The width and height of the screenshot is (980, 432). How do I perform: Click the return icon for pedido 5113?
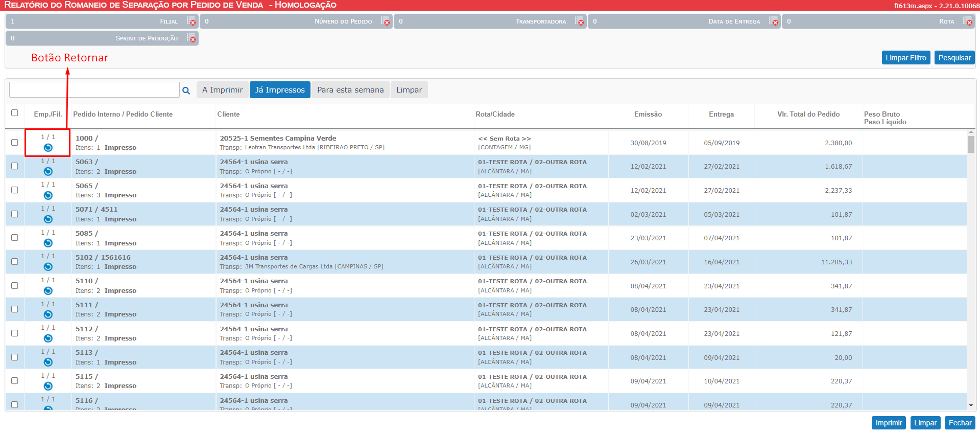point(48,362)
